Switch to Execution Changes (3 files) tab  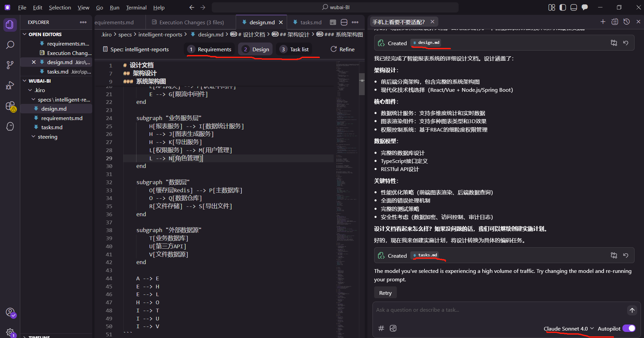pyautogui.click(x=190, y=22)
